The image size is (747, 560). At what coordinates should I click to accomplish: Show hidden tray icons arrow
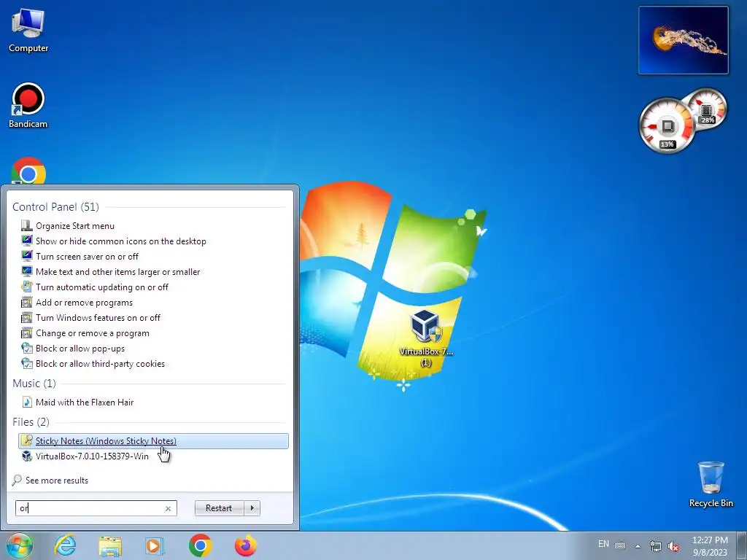click(x=638, y=546)
